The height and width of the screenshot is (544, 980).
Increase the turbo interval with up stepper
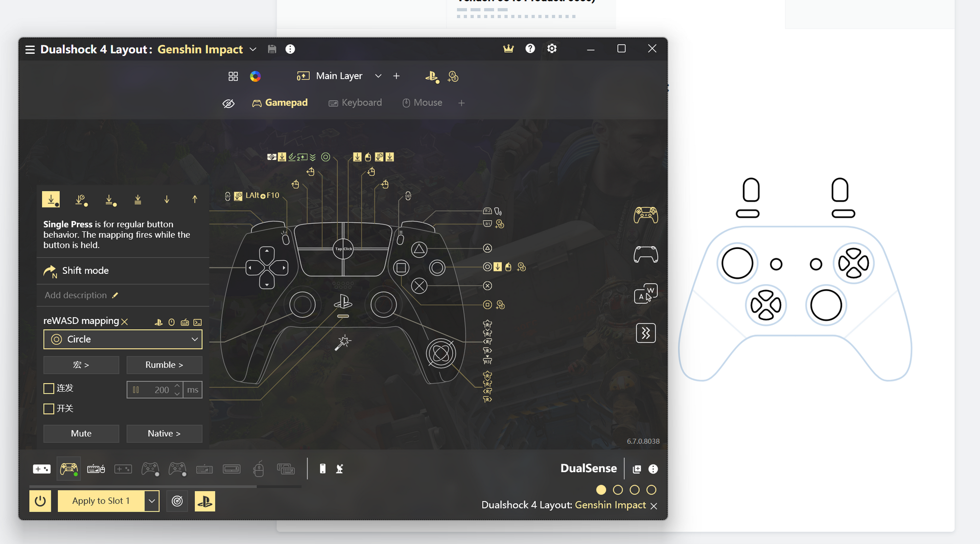coord(178,386)
